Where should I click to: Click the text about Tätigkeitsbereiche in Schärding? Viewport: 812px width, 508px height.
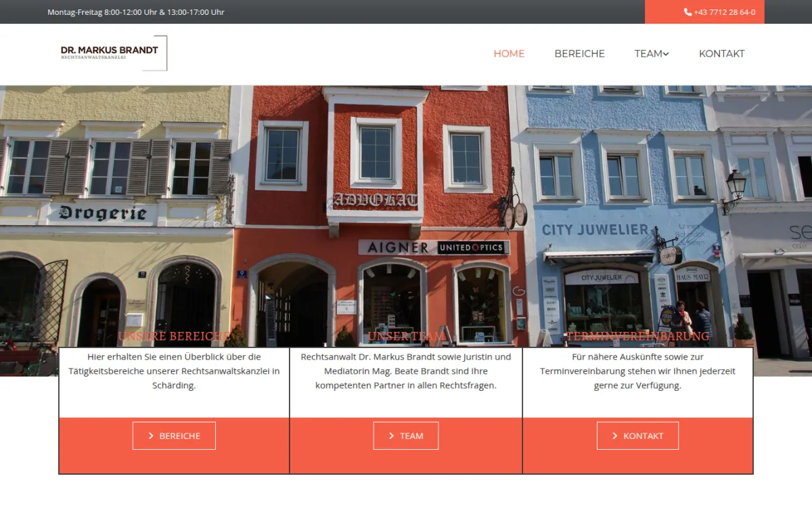[174, 371]
